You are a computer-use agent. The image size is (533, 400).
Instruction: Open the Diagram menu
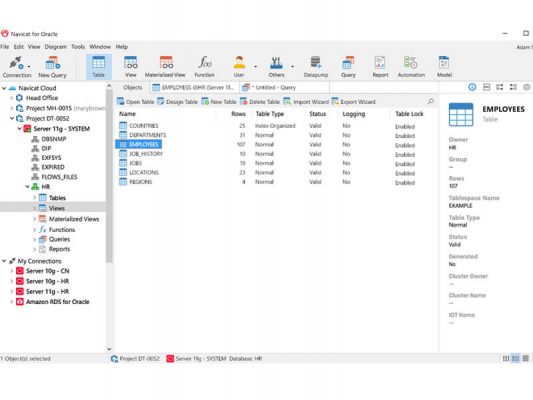55,47
